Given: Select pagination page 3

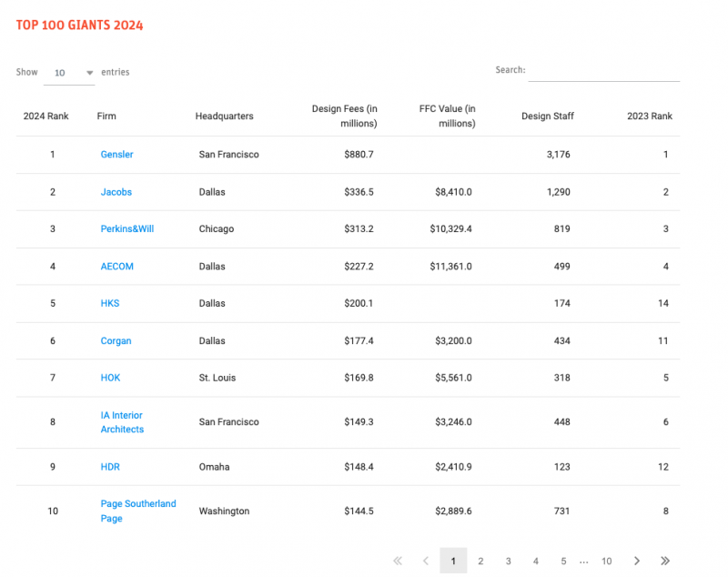Looking at the screenshot, I should point(509,562).
